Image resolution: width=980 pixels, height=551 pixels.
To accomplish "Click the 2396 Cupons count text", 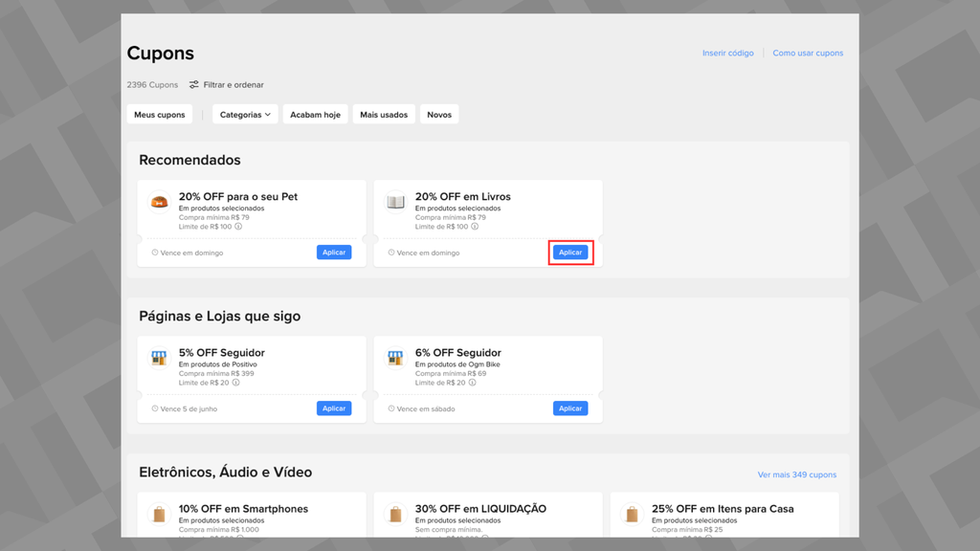I will coord(152,84).
